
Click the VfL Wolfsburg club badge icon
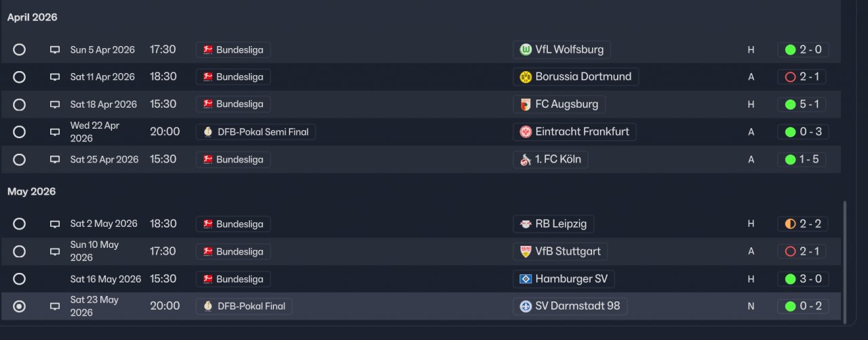[526, 49]
